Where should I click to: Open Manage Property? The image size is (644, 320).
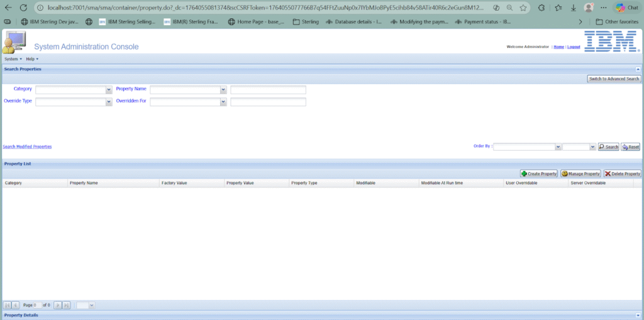pos(580,174)
